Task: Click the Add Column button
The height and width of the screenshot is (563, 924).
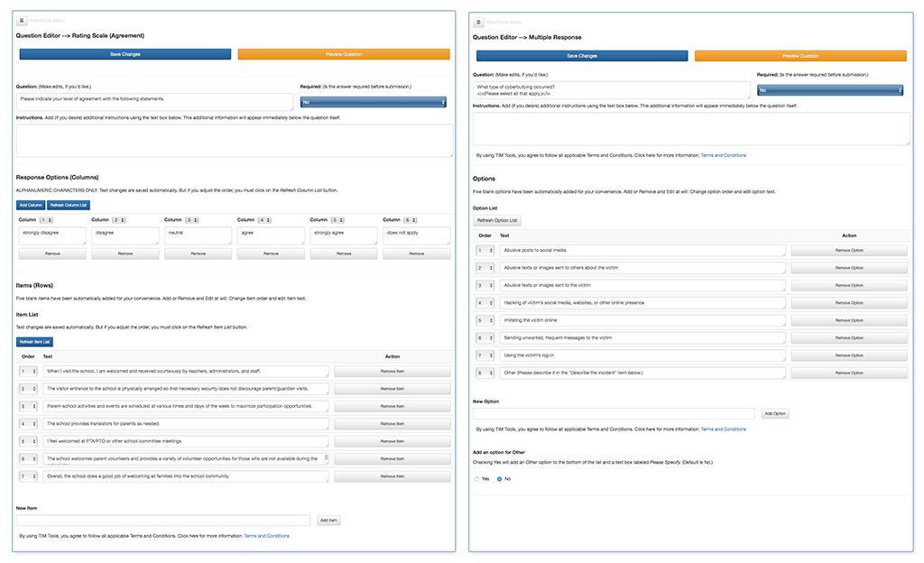Action: 31,205
